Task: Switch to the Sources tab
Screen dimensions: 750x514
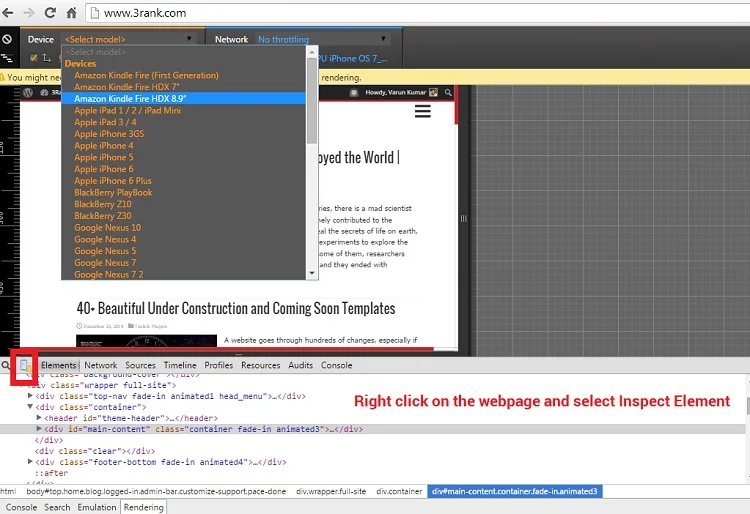Action: click(140, 365)
